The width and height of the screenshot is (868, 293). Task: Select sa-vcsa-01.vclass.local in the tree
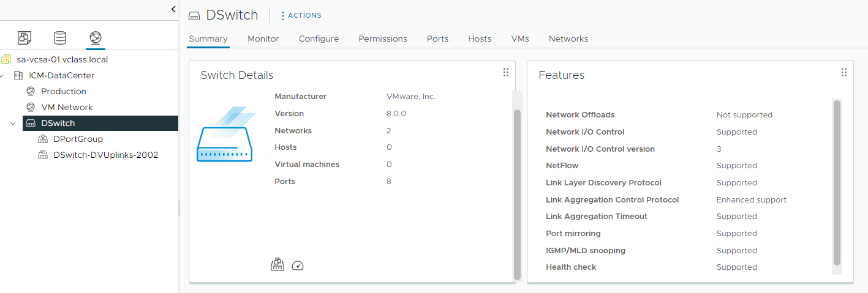point(62,59)
